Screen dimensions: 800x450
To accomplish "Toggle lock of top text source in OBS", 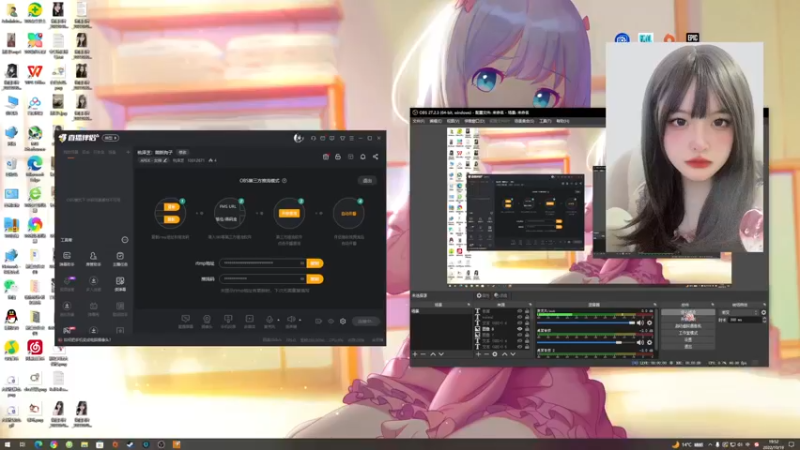I will tap(527, 311).
